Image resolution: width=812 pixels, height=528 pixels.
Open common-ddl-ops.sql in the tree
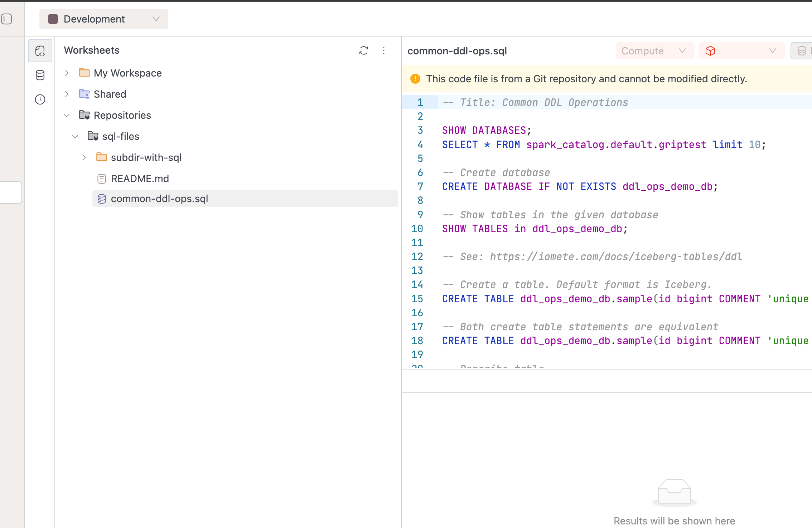pyautogui.click(x=245, y=199)
